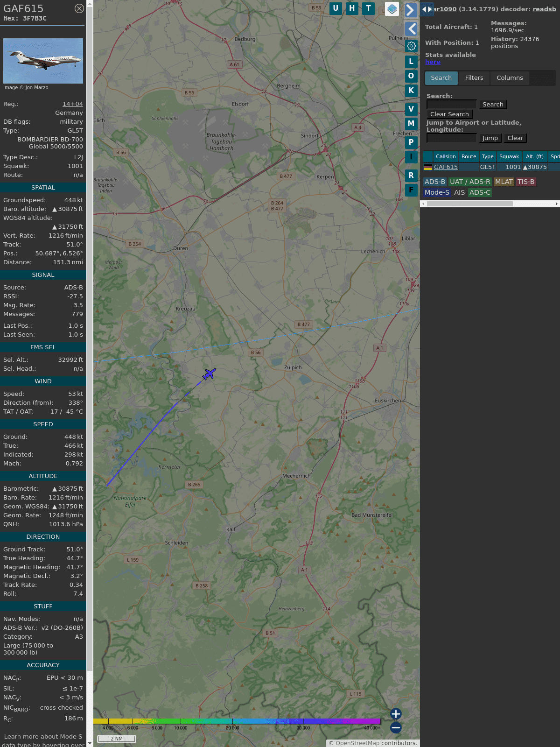Sort table by Callsign column
This screenshot has width=560, height=747.
[446, 157]
